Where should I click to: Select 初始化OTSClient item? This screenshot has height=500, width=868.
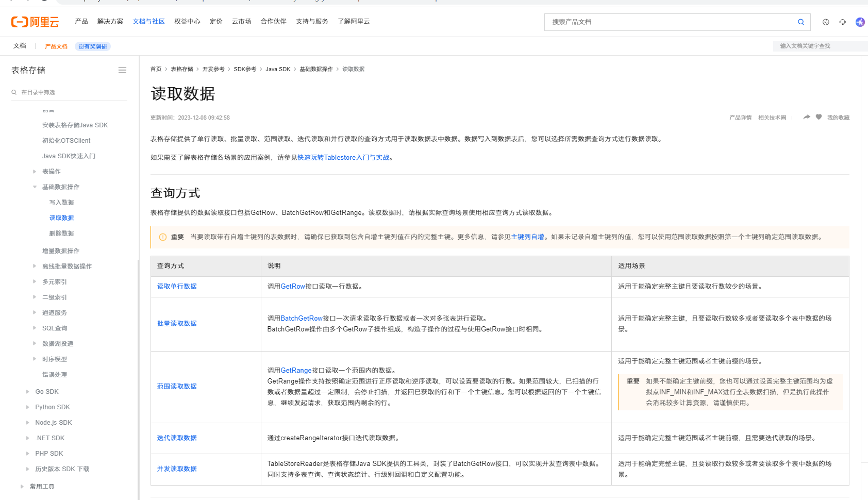point(66,141)
